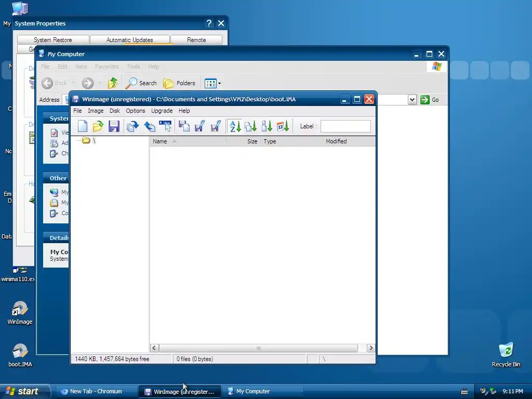Click the taskbar clock showing 9:11 PM
The image size is (532, 399).
point(513,391)
